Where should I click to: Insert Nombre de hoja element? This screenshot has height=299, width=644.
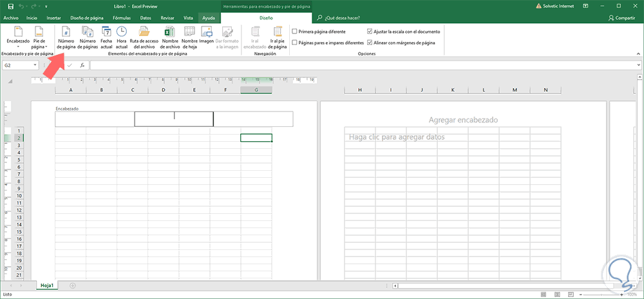[x=189, y=38]
